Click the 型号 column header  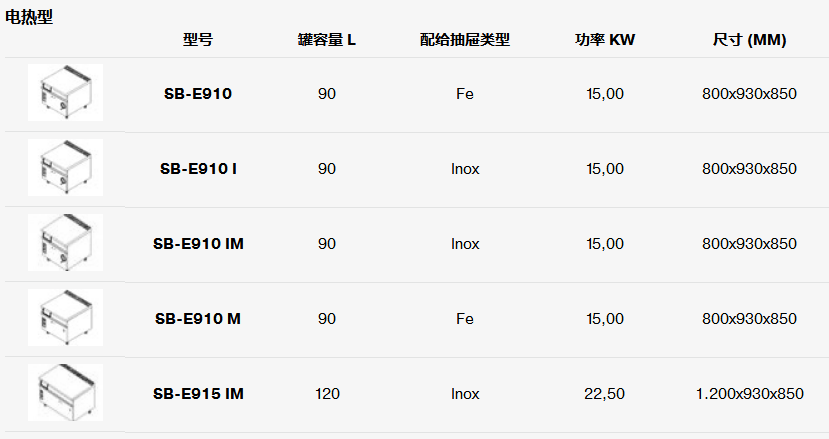pyautogui.click(x=198, y=40)
